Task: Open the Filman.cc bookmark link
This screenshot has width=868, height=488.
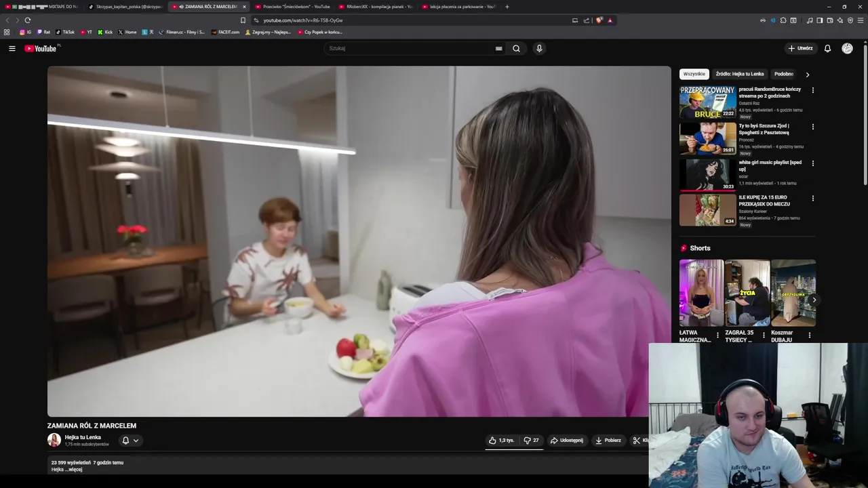Action: coord(182,32)
